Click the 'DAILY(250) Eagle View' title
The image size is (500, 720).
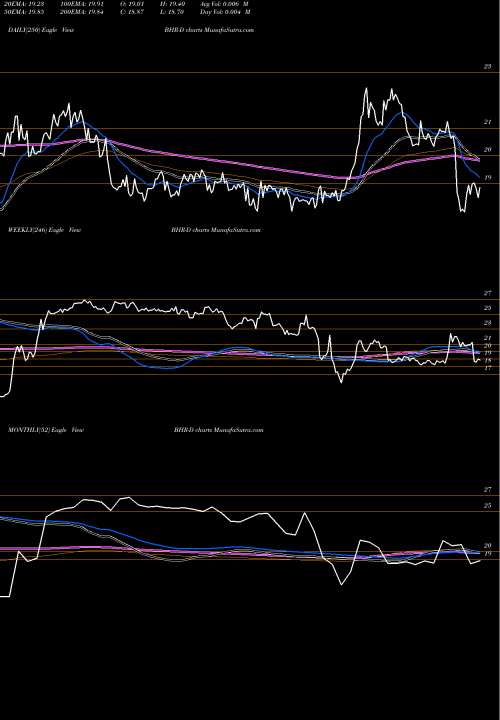41,30
